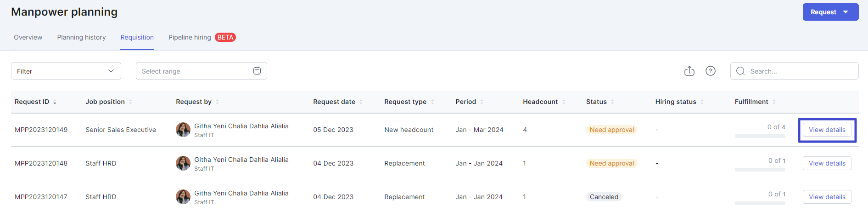Open the Filter dropdown

coord(66,71)
